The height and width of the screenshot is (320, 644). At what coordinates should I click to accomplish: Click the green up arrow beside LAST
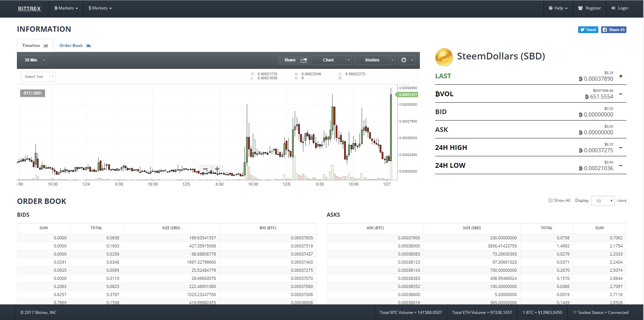coord(621,76)
